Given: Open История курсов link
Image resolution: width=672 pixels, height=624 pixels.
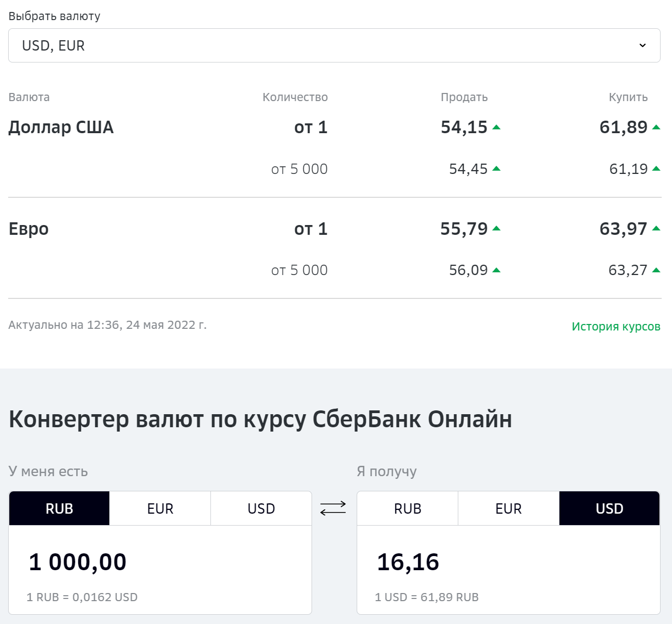Looking at the screenshot, I should (x=616, y=326).
